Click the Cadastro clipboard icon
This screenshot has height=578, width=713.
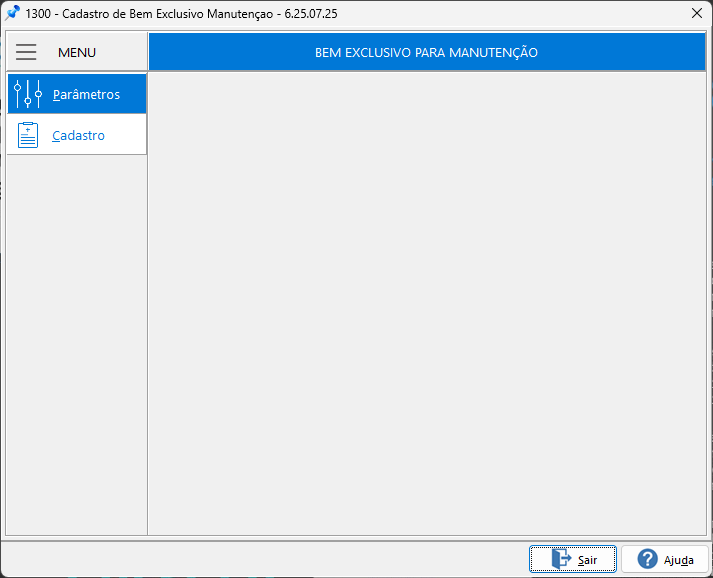28,135
